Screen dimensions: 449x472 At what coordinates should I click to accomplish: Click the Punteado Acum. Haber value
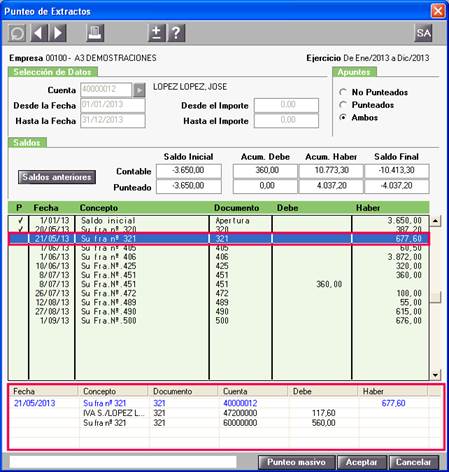[331, 186]
